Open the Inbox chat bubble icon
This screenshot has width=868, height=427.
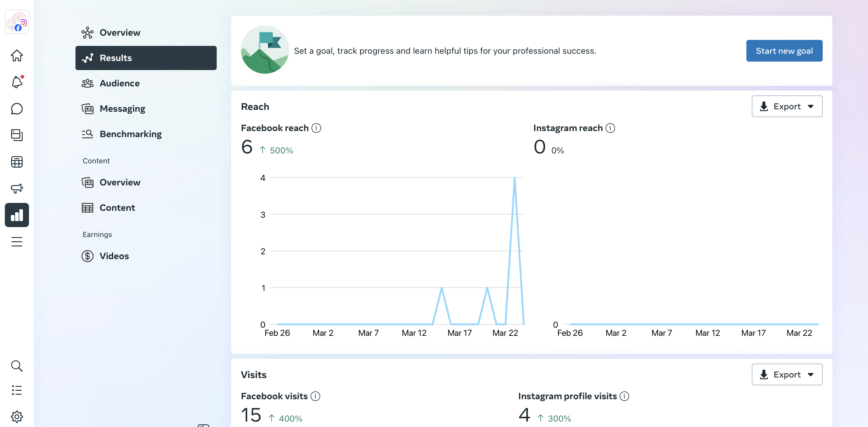pos(17,109)
